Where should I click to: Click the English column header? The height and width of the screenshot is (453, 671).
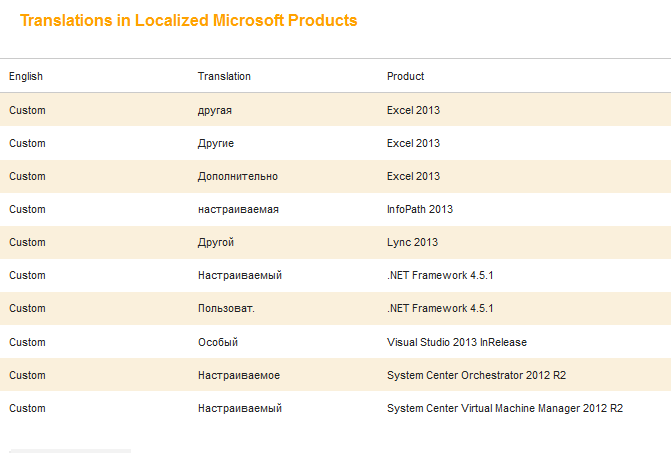click(26, 76)
